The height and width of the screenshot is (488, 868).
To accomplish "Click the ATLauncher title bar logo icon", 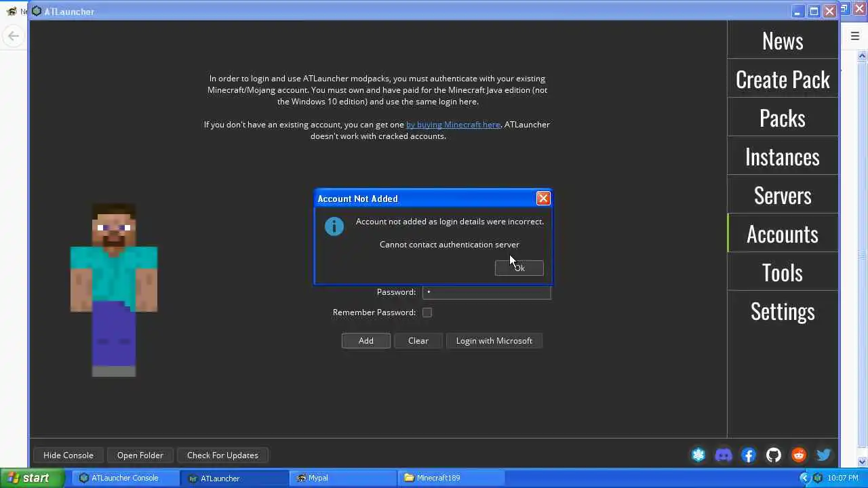I will click(x=37, y=12).
